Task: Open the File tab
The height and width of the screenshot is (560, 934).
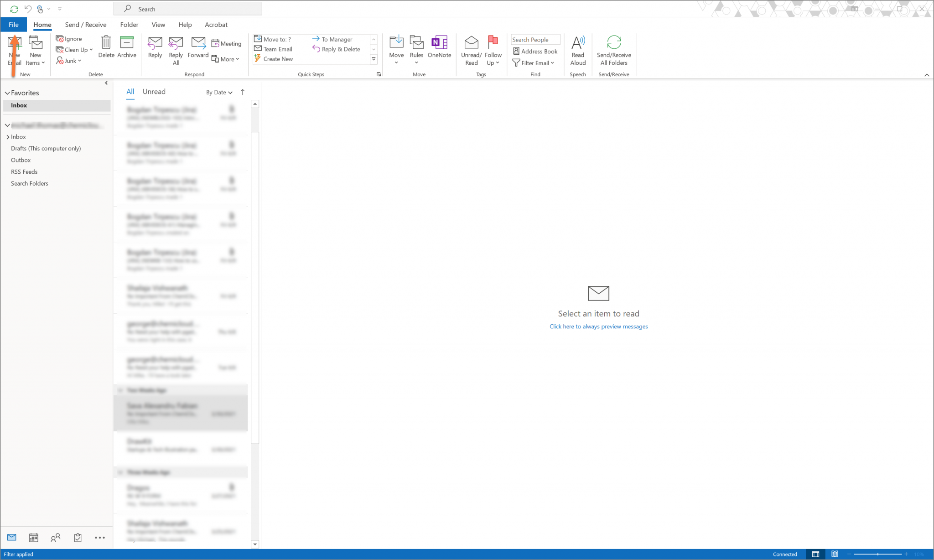Action: [13, 25]
